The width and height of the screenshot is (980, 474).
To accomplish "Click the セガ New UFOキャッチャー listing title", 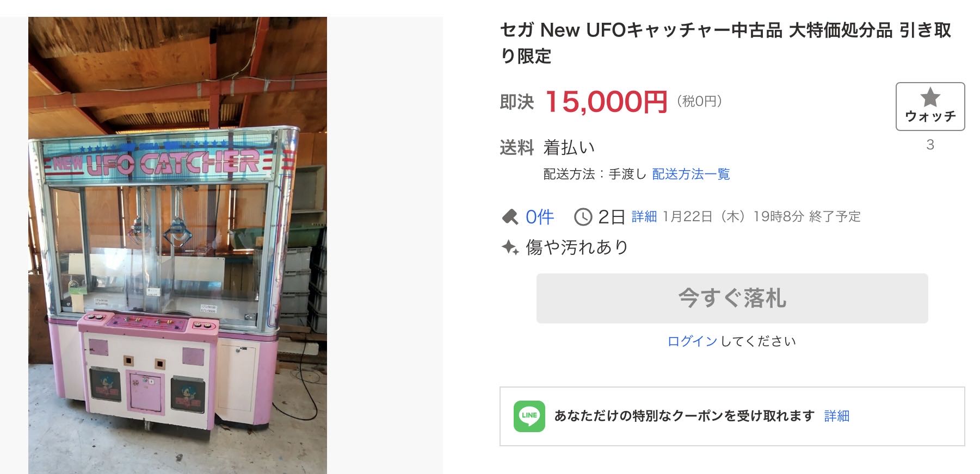I will (725, 42).
